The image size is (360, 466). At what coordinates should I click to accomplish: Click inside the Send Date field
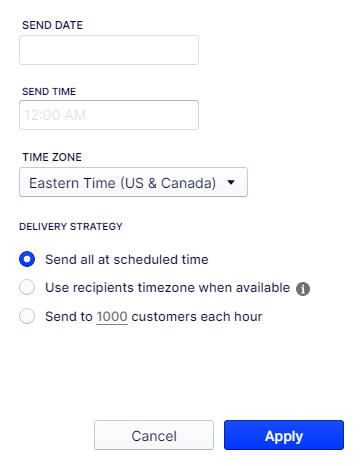pos(109,50)
